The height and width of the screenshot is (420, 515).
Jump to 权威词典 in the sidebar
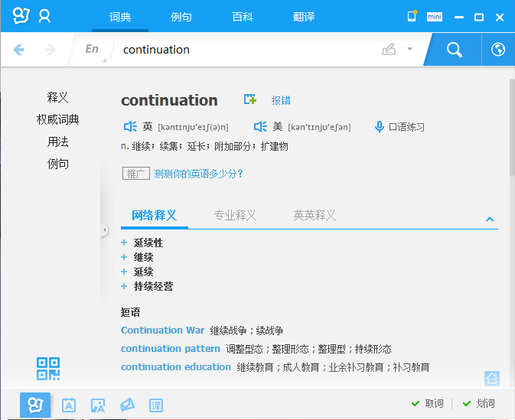point(57,119)
